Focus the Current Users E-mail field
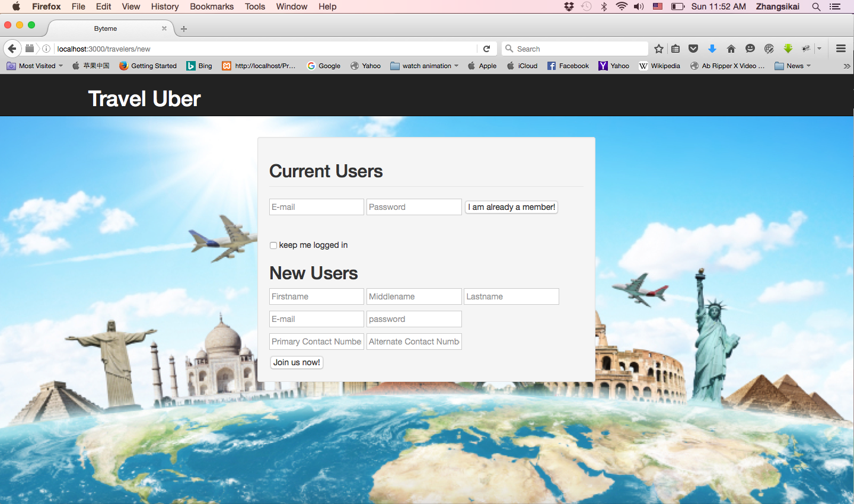 [317, 207]
